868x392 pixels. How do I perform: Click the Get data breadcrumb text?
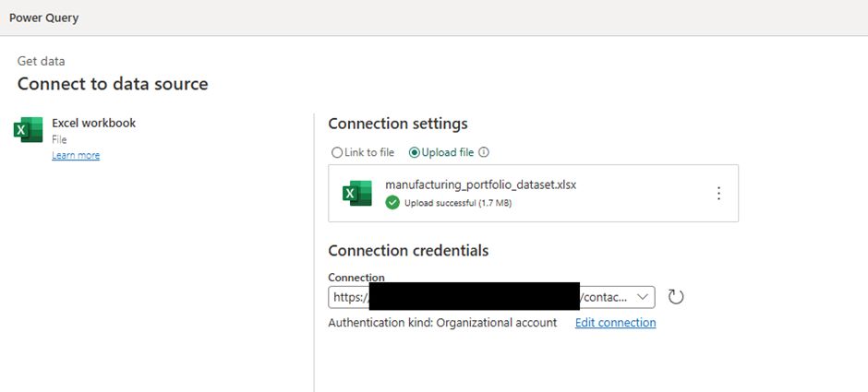[42, 61]
